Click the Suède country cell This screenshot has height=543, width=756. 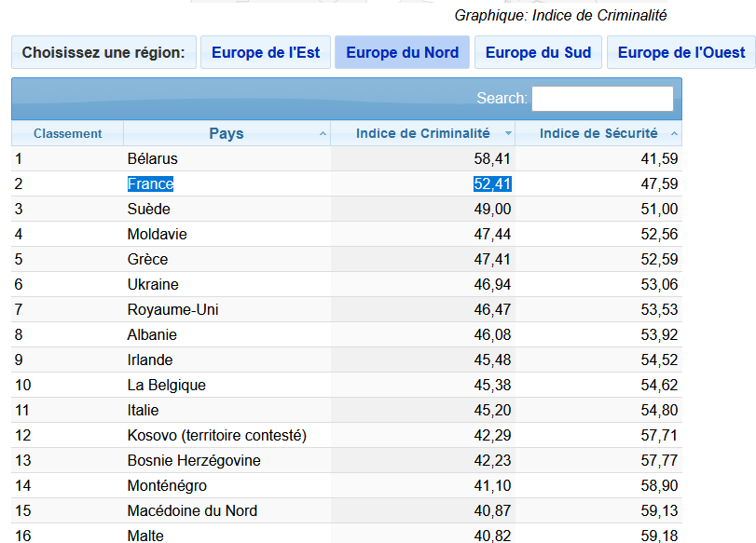coord(149,210)
